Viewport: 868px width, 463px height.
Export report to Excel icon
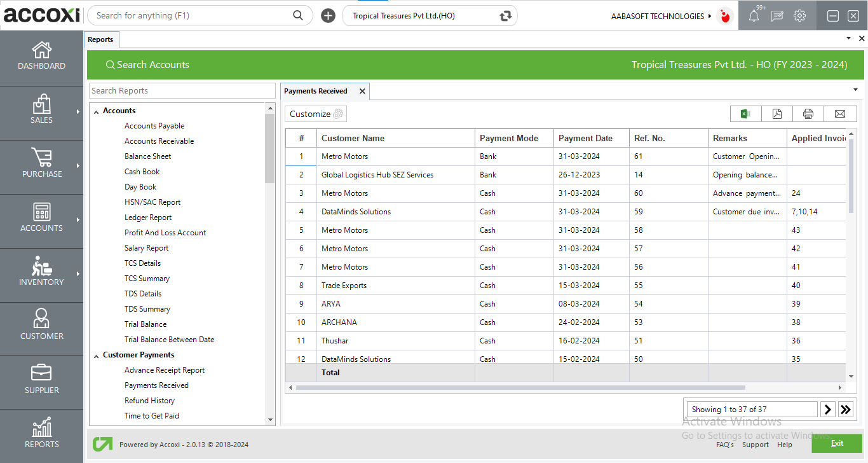[x=746, y=114]
